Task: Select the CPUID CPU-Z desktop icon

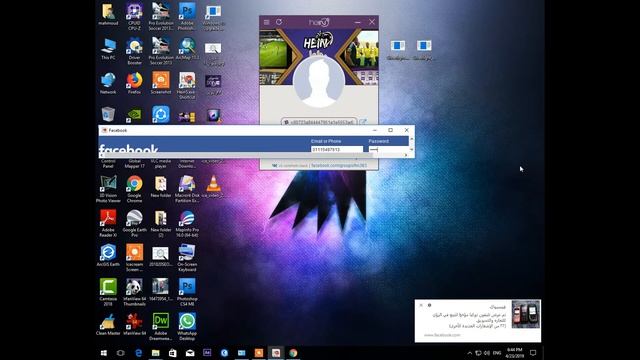Action: tap(134, 16)
